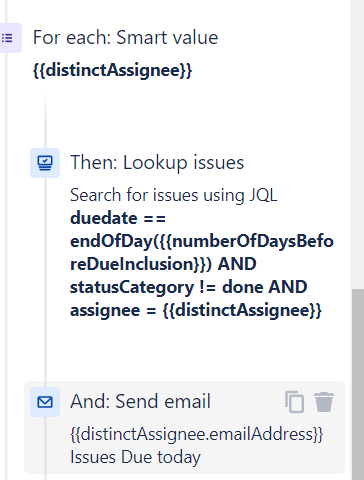Click the duedate JQL query text
364x480 pixels.
tap(202, 264)
